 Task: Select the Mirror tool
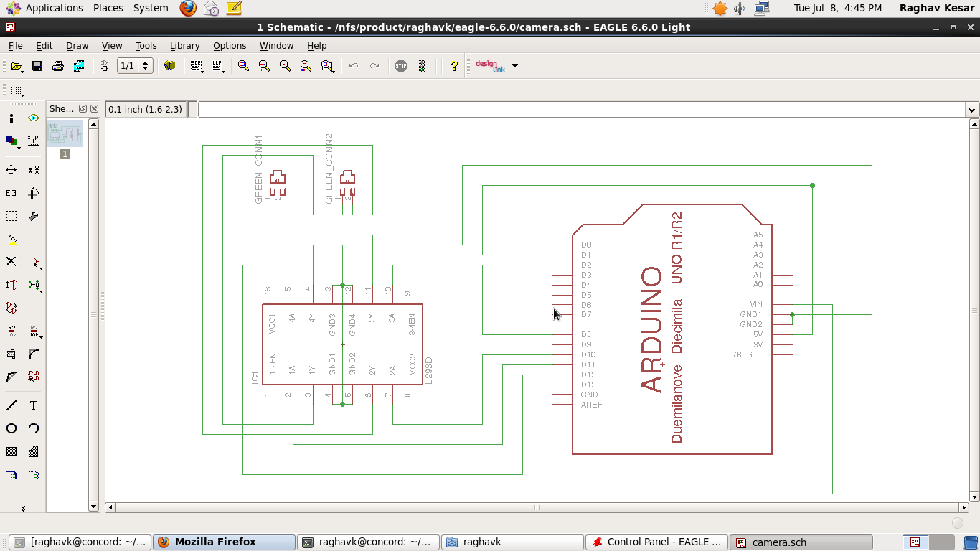[x=11, y=193]
